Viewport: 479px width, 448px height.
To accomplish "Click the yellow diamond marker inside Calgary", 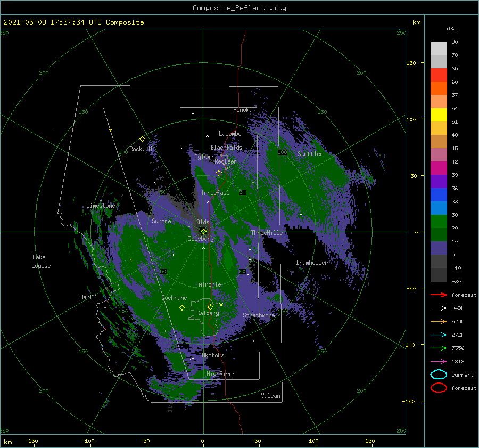I will click(210, 307).
